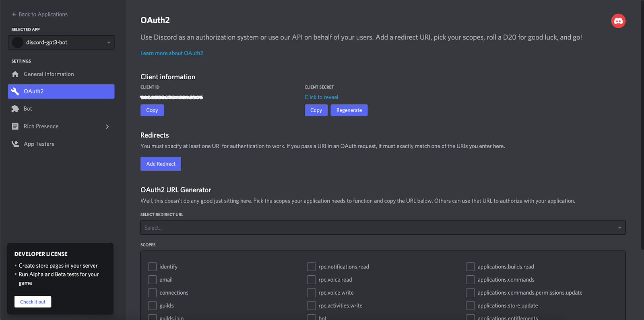
Task: Click the discord-gpt3-bot app avatar
Action: (18, 42)
